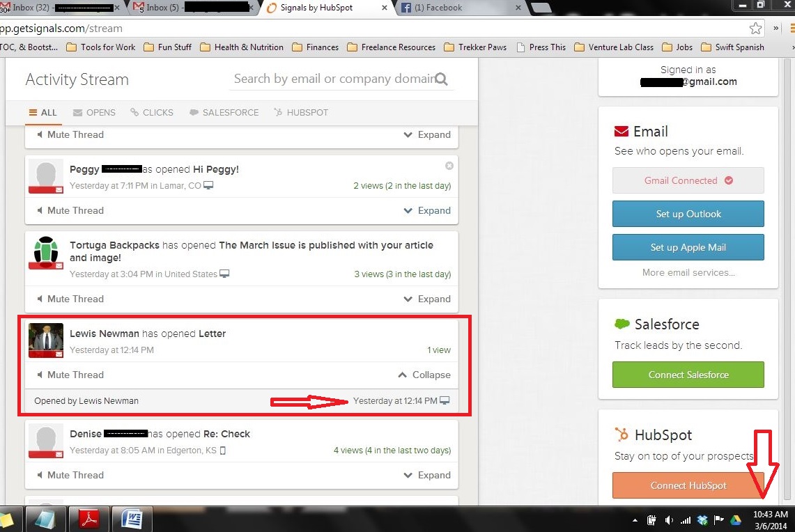Click Set up Apple Mail
Viewport: 795px width, 532px height.
688,247
